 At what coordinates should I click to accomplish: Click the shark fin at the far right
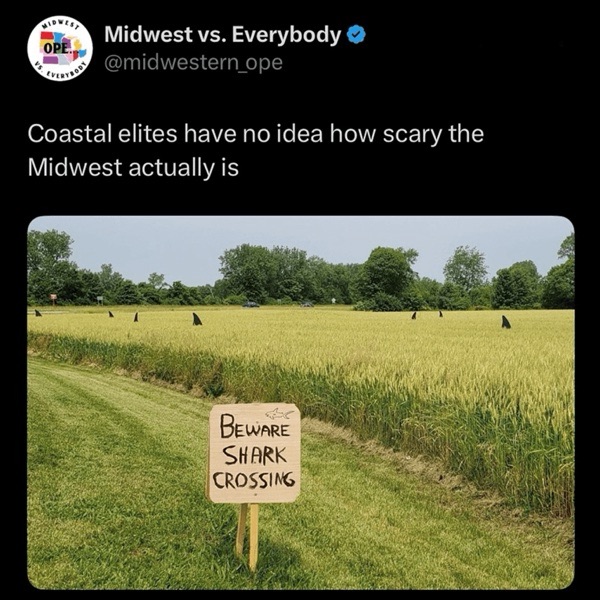tap(506, 322)
